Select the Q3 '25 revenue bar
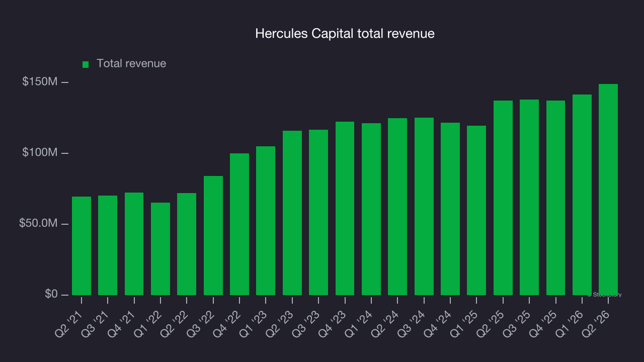Screen dimensions: 644x362 pyautogui.click(x=529, y=197)
